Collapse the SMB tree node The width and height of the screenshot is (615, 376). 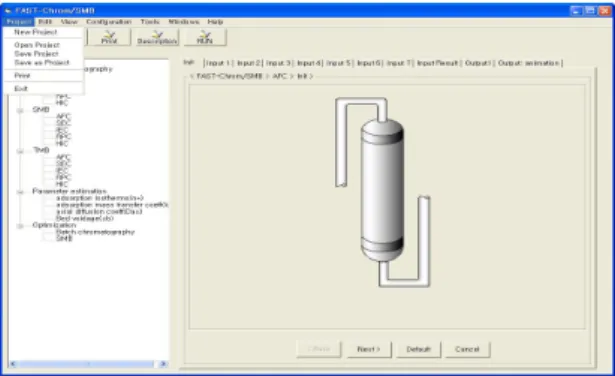click(x=20, y=111)
